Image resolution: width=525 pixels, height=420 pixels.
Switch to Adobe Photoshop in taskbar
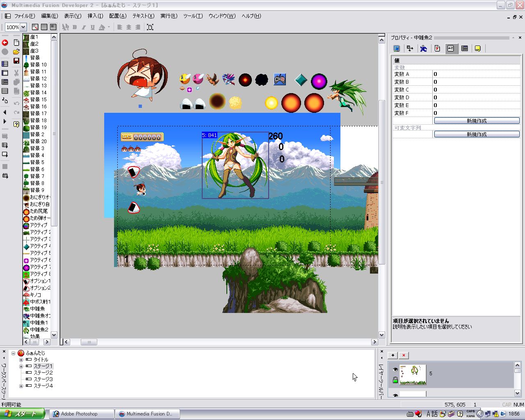[x=82, y=414]
